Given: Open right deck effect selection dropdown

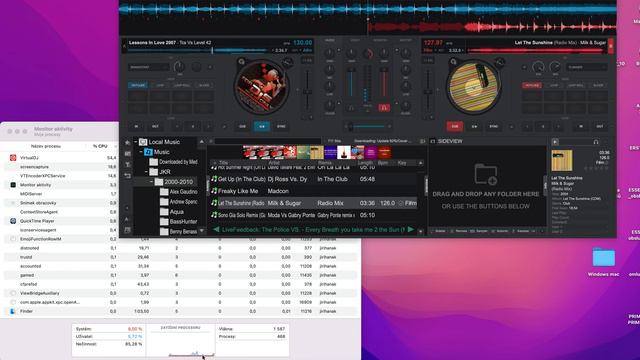Looking at the screenshot, I should (587, 67).
